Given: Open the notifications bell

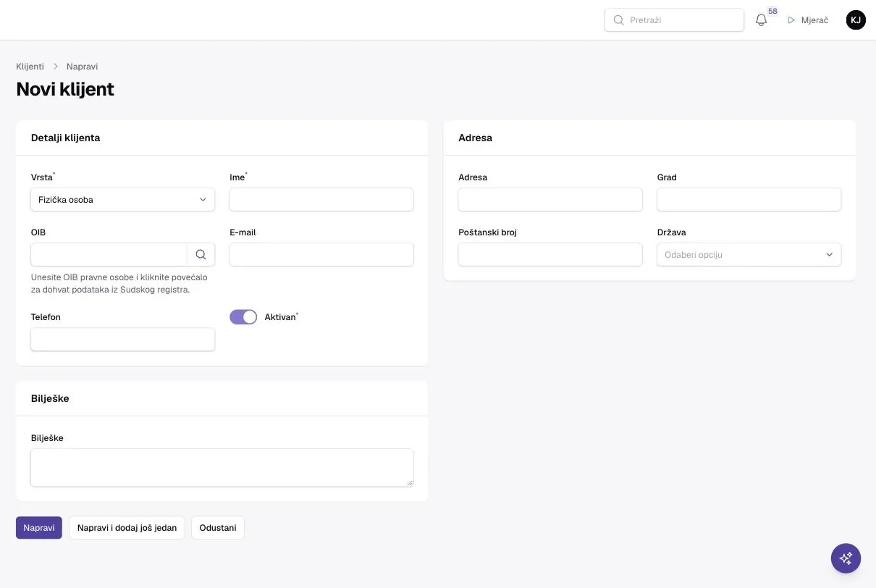Looking at the screenshot, I should (x=761, y=20).
